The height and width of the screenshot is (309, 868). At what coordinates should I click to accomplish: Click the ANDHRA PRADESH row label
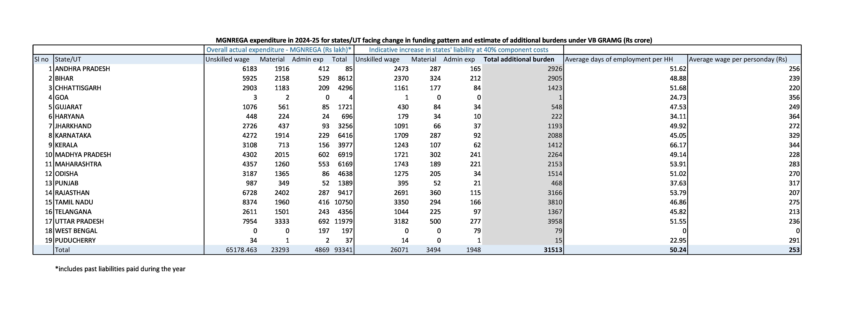point(82,68)
